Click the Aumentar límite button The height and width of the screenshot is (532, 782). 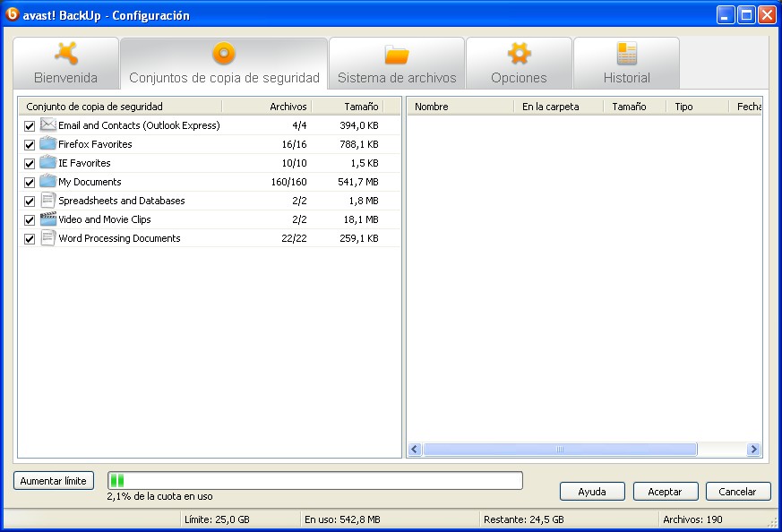54,481
